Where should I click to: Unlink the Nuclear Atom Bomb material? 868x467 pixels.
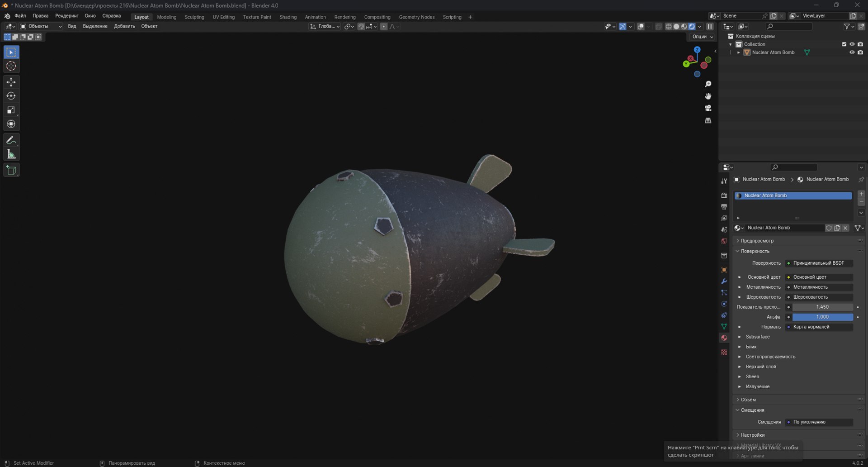(x=845, y=228)
